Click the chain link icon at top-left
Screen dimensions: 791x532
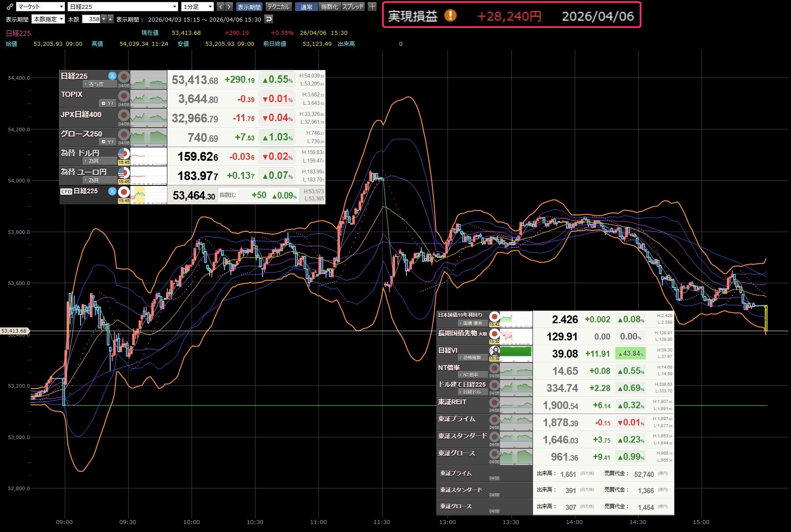click(x=10, y=7)
